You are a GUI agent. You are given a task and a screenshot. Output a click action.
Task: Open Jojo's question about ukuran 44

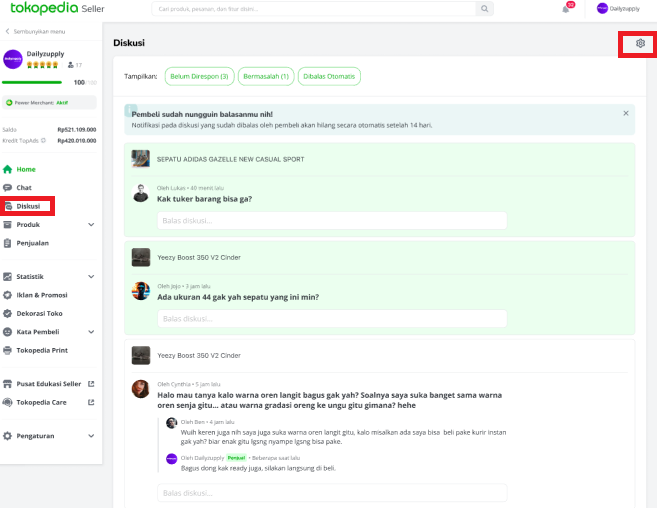click(x=238, y=297)
